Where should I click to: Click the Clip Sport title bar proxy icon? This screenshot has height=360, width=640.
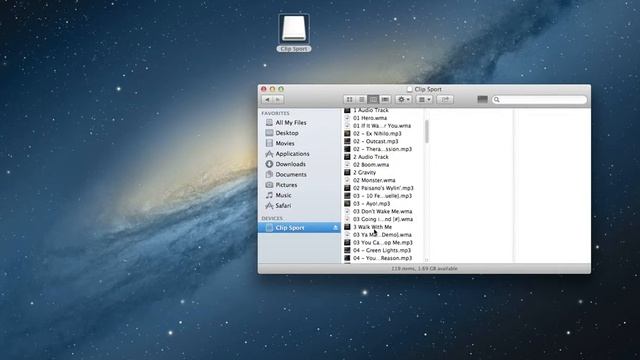[409, 89]
